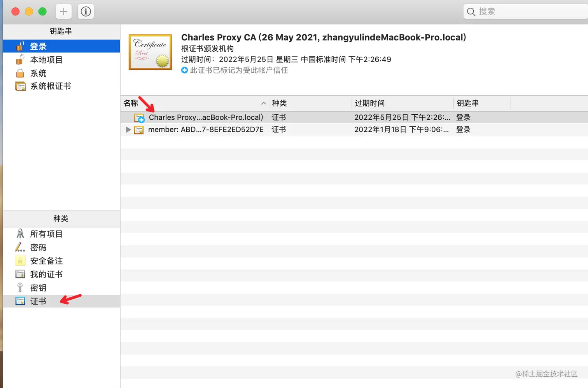Click the large Certificate Root thumbnail
The height and width of the screenshot is (388, 588).
pyautogui.click(x=150, y=52)
